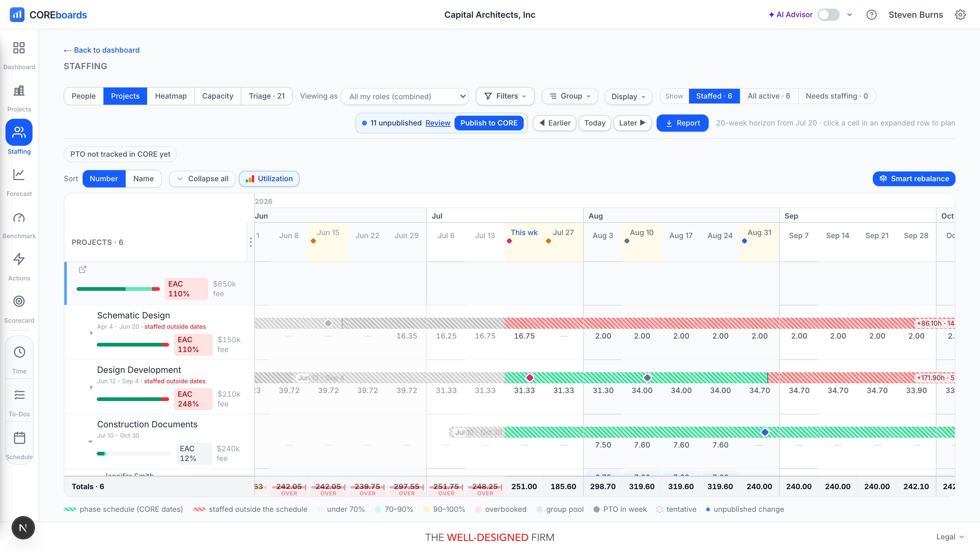Switch to the Heatmap tab
The image size is (980, 551).
(x=171, y=96)
